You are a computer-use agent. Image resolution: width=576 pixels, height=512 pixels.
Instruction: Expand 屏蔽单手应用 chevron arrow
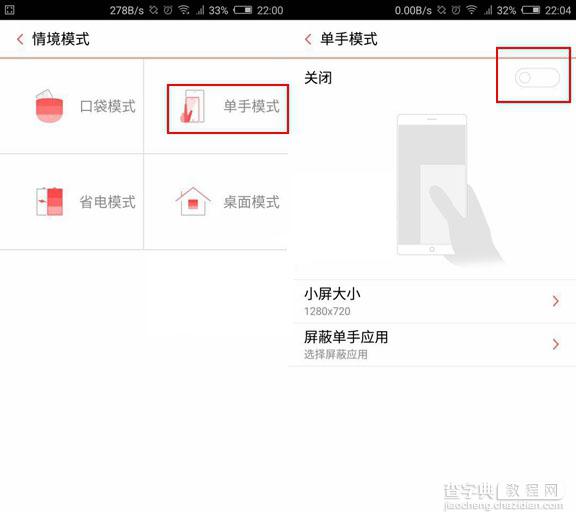tap(556, 344)
